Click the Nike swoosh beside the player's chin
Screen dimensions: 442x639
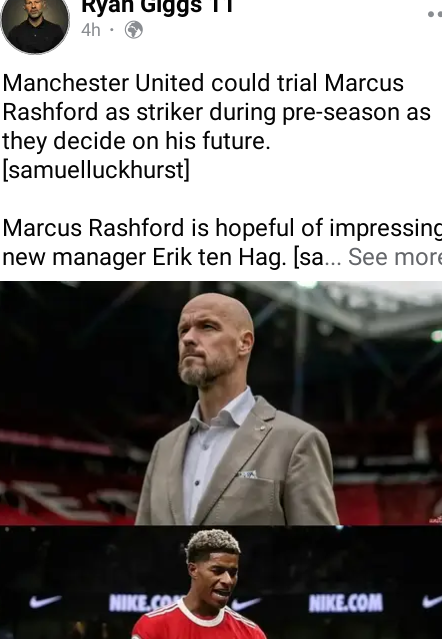tap(246, 604)
